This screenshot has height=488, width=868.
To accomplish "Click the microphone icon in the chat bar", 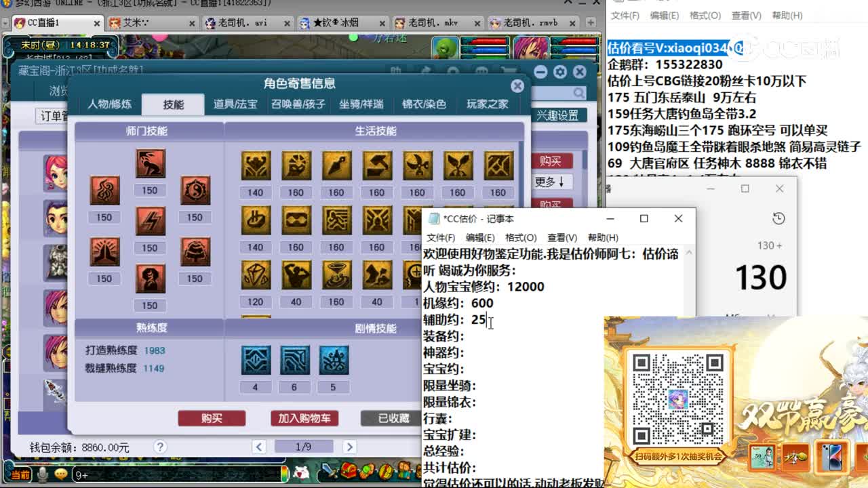I will [43, 475].
